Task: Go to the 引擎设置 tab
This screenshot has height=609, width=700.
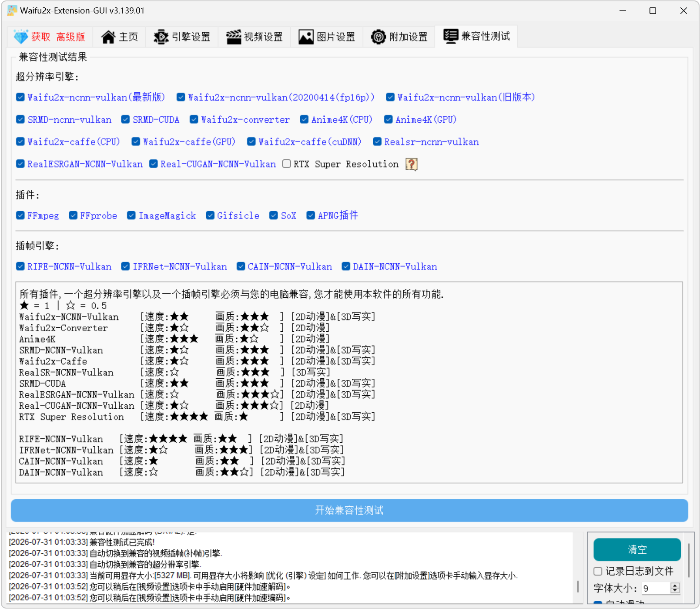Action: click(x=182, y=37)
